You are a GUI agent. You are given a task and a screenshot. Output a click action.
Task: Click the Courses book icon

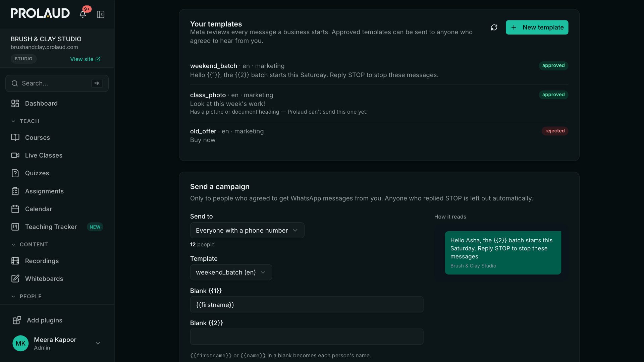click(x=15, y=137)
